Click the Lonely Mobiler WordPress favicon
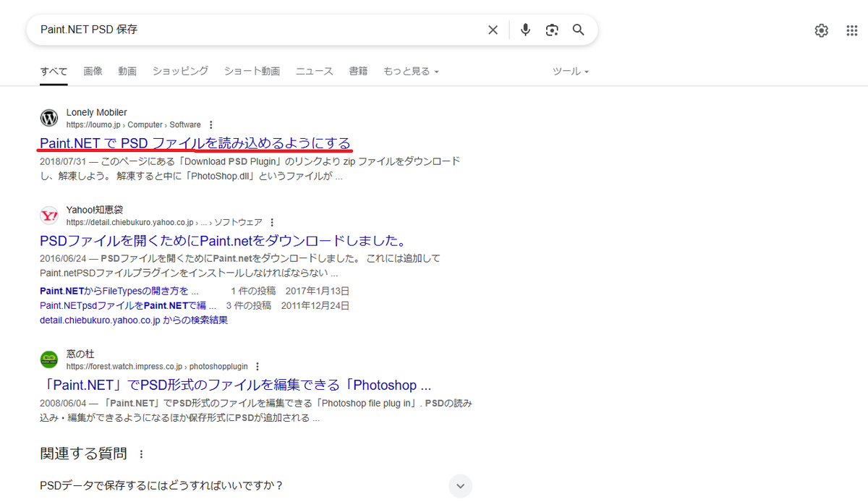Viewport: 868px width, 502px height. (x=49, y=118)
